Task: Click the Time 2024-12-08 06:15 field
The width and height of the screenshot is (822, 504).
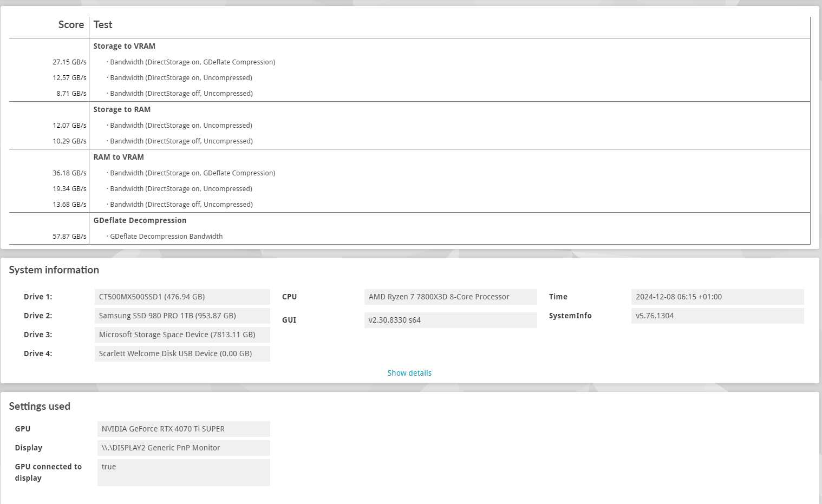Action: point(717,297)
